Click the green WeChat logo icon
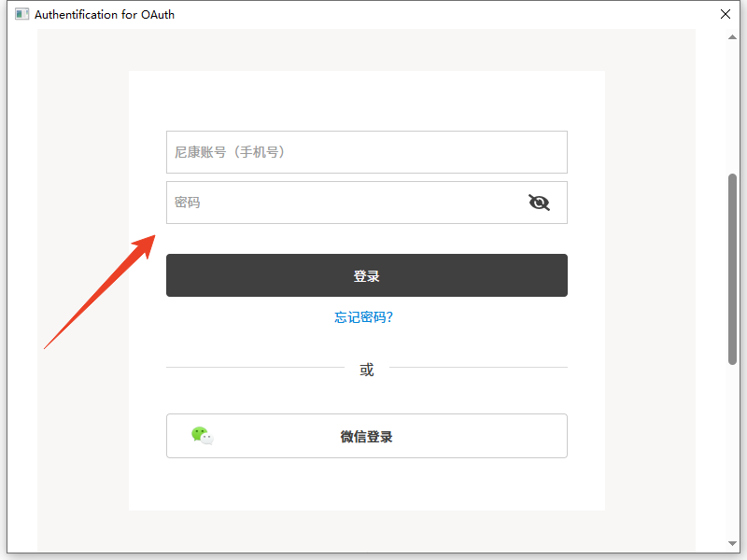The image size is (747, 560). click(x=202, y=436)
